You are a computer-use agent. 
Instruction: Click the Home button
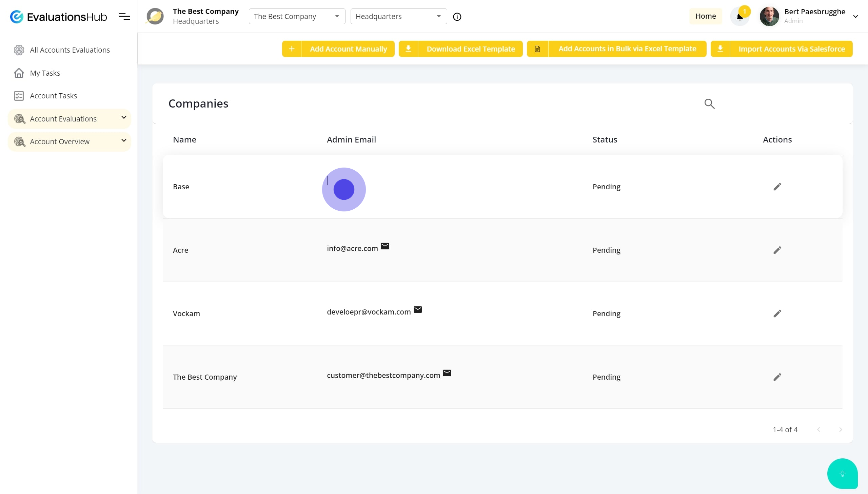705,16
